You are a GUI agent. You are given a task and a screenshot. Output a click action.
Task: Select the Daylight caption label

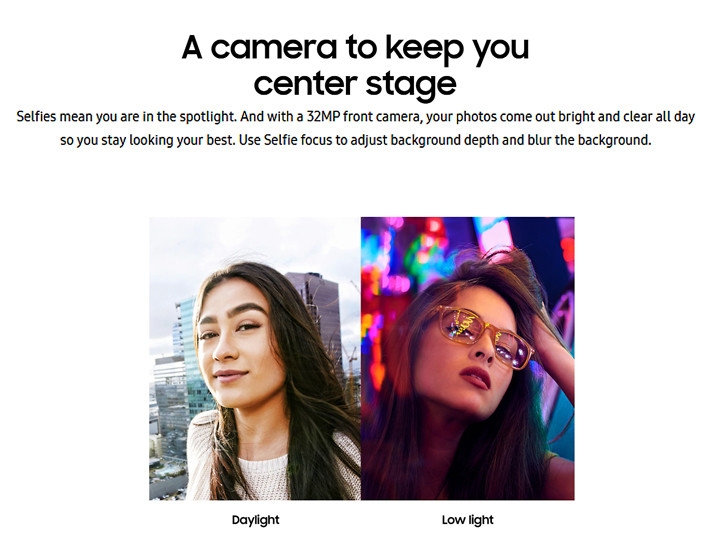[x=255, y=520]
